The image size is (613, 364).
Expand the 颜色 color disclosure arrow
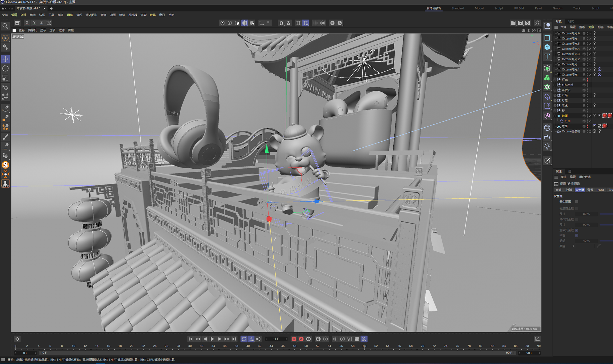point(573,246)
